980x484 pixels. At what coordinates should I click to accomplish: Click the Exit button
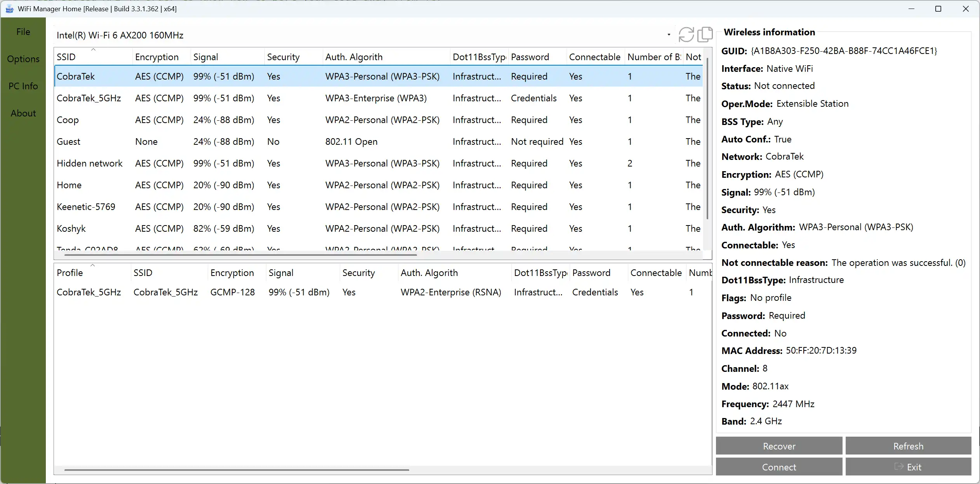[x=908, y=467]
